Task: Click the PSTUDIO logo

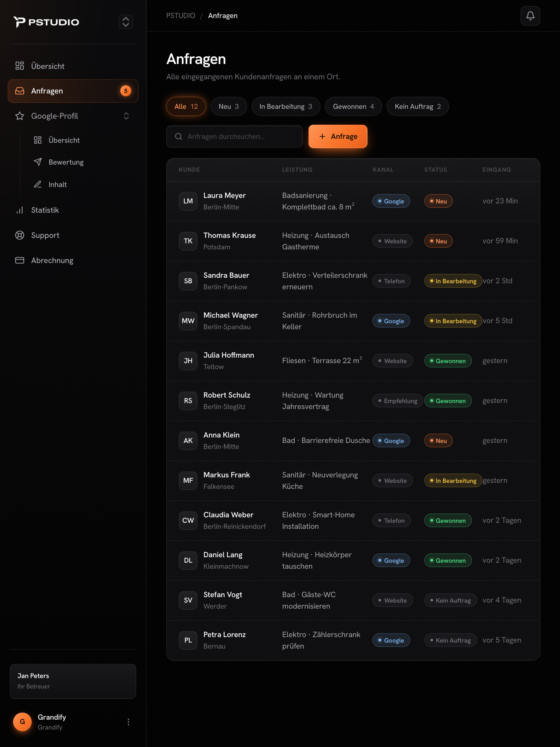Action: 46,22
